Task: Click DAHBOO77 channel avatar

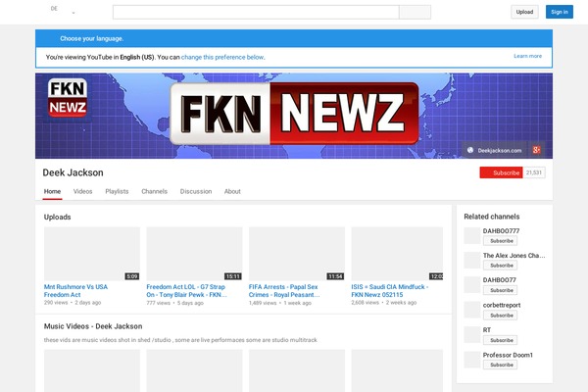Action: 471,285
